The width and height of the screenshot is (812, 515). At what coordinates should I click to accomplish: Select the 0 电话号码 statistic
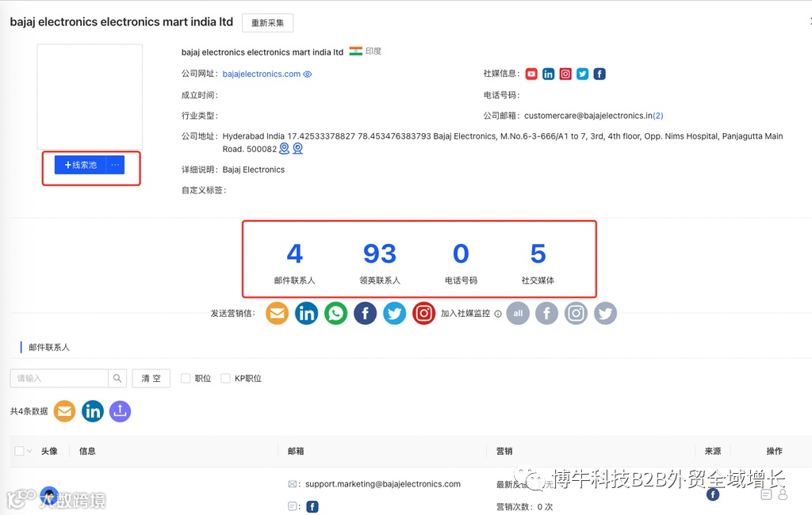461,263
